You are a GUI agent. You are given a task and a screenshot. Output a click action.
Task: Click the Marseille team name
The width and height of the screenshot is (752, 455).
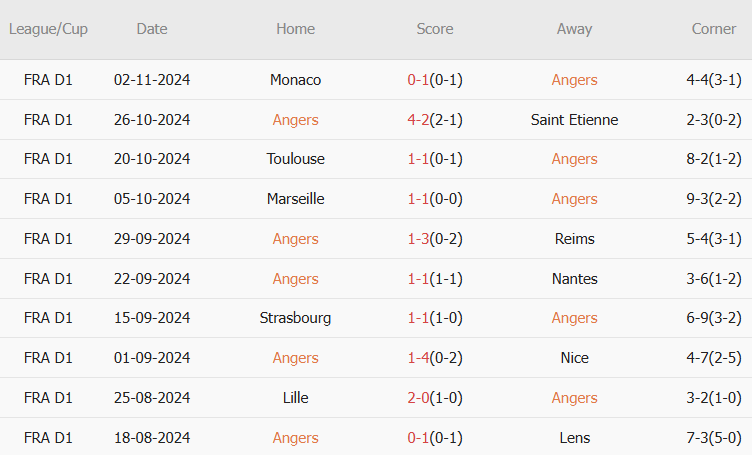[x=295, y=199]
